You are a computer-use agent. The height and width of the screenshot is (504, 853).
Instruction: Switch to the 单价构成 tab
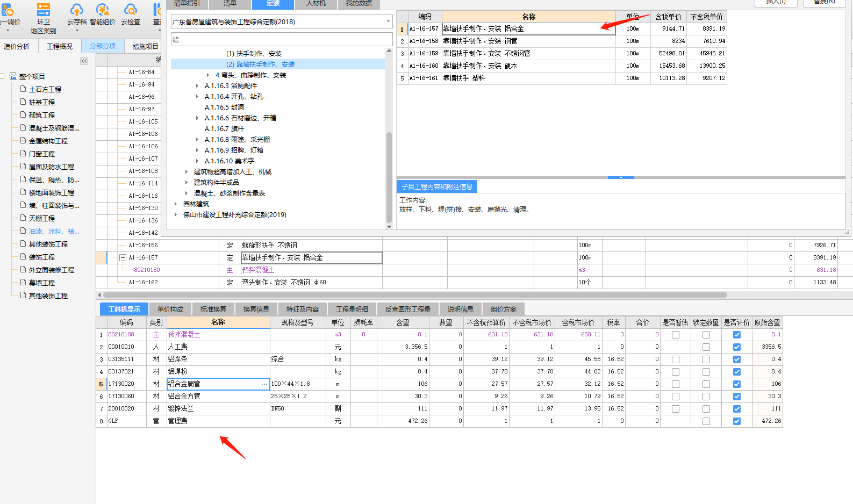[170, 309]
